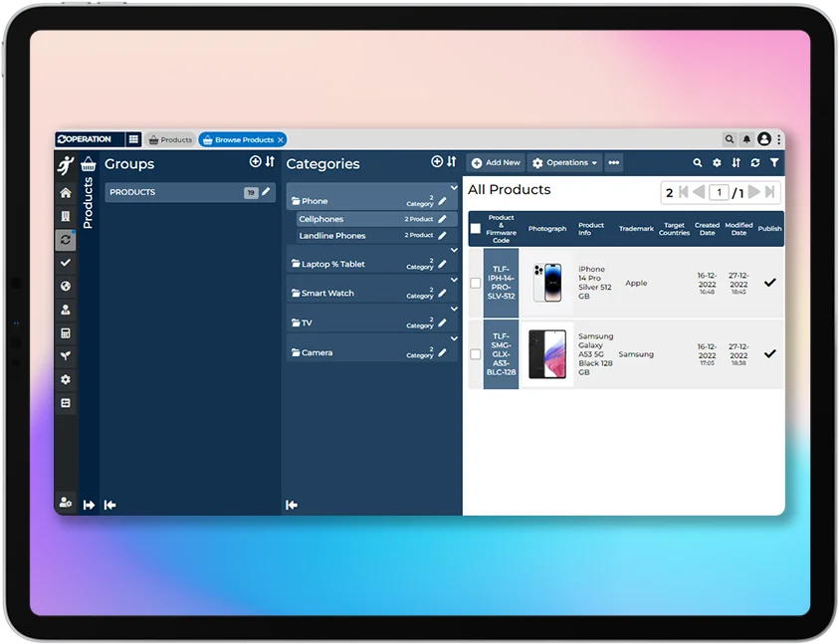The height and width of the screenshot is (644, 839).
Task: Switch to the Products tab
Action: click(170, 140)
